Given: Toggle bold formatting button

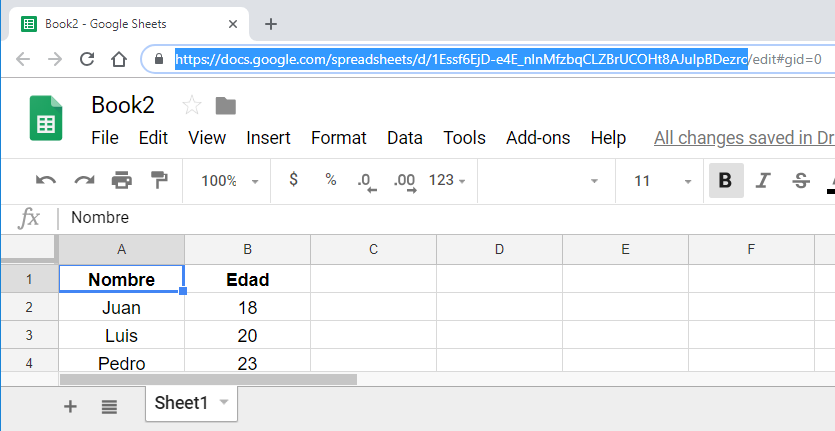Looking at the screenshot, I should [x=726, y=181].
